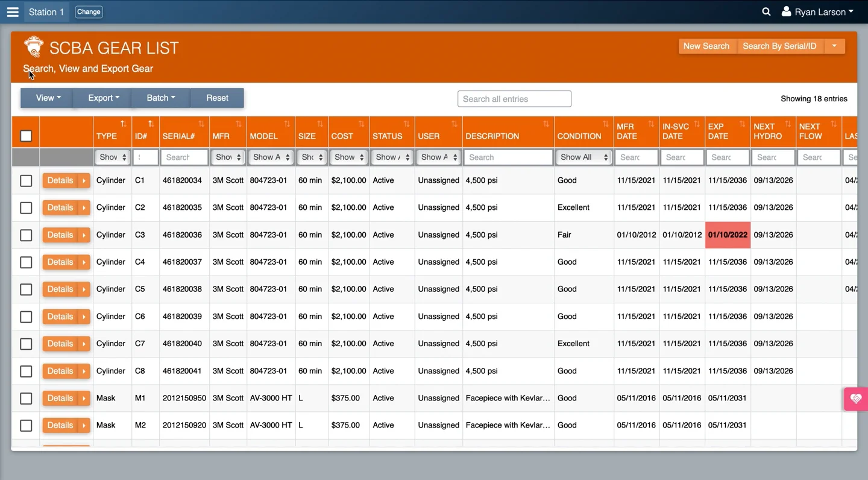Open the SIZE filter dropdown
The width and height of the screenshot is (868, 480).
coord(312,157)
